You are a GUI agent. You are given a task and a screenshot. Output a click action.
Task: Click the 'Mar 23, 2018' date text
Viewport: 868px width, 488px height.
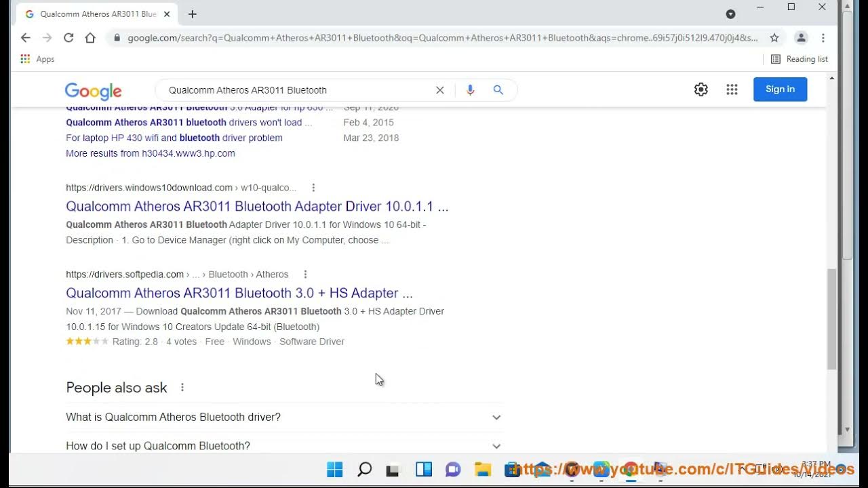tap(371, 138)
